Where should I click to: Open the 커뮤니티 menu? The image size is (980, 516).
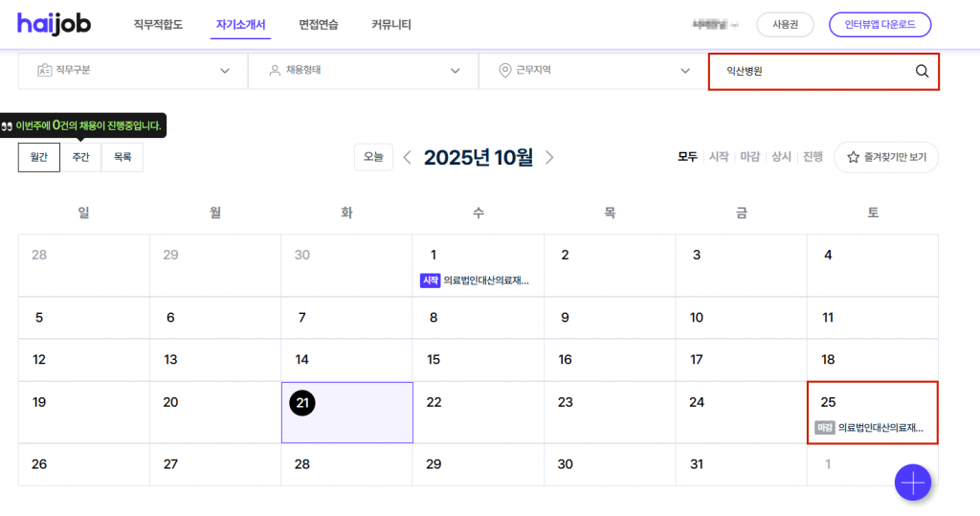click(x=390, y=25)
